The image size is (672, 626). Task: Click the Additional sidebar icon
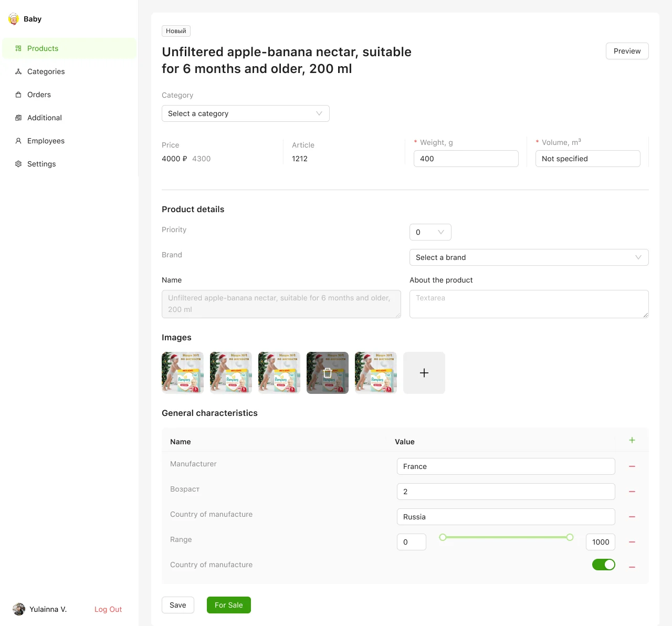18,118
